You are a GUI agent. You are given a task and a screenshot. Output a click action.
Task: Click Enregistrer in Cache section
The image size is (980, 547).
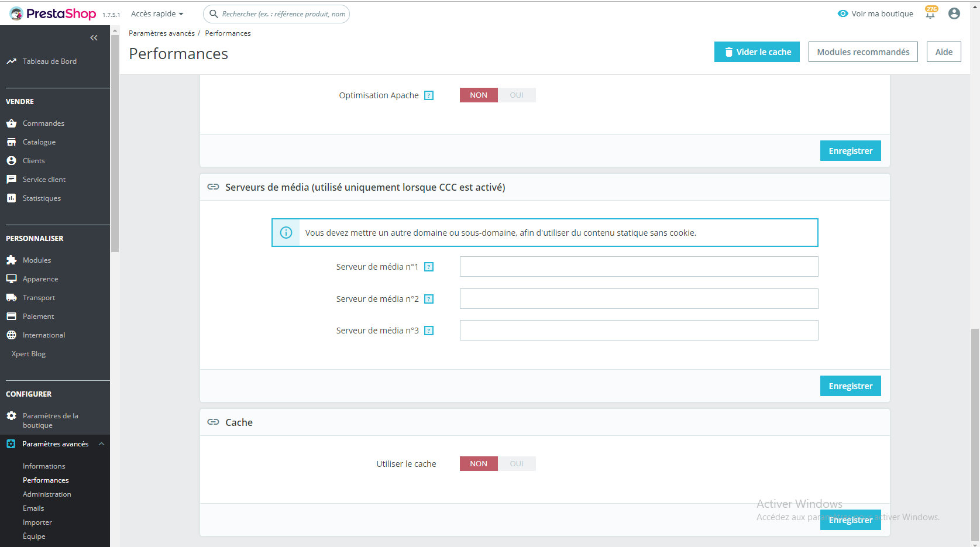click(851, 520)
